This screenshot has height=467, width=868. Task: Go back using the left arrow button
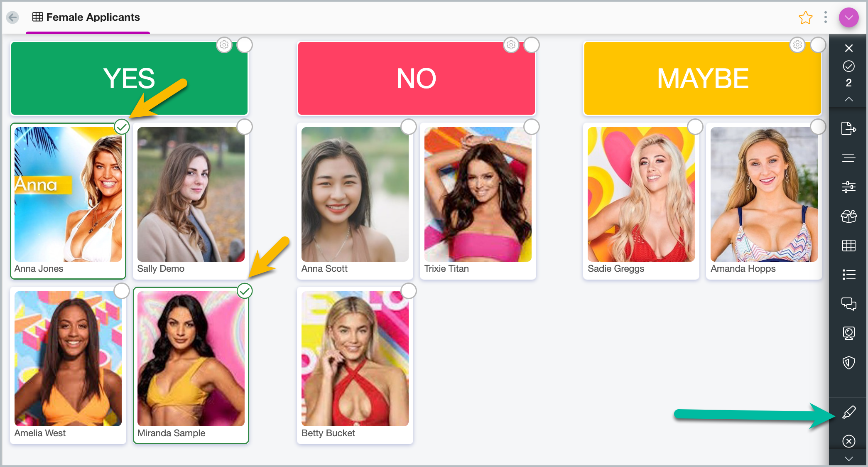tap(13, 17)
